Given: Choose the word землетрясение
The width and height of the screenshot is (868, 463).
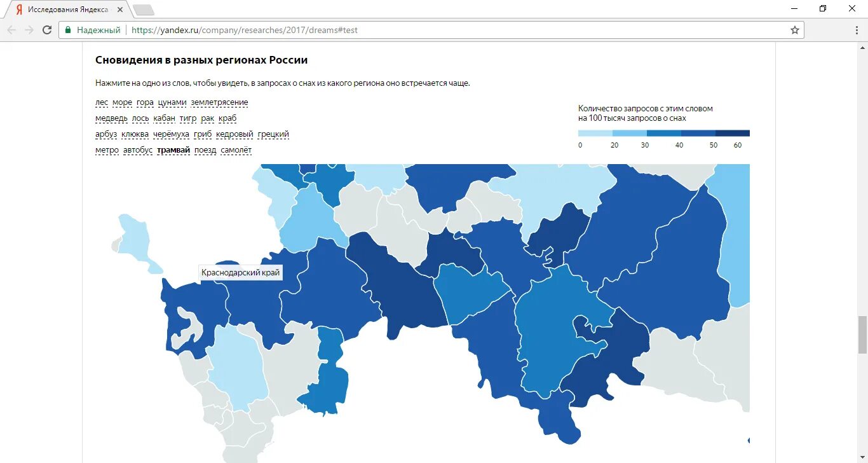Looking at the screenshot, I should [219, 102].
